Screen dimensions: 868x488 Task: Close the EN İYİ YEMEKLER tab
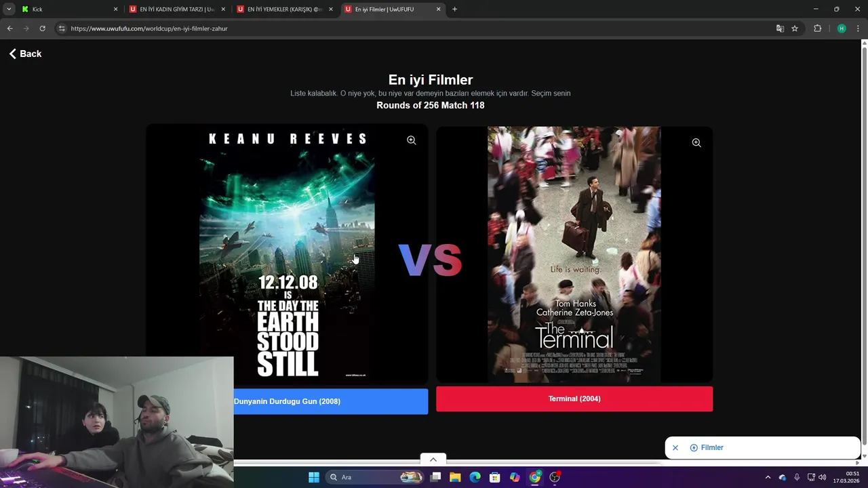tap(331, 9)
